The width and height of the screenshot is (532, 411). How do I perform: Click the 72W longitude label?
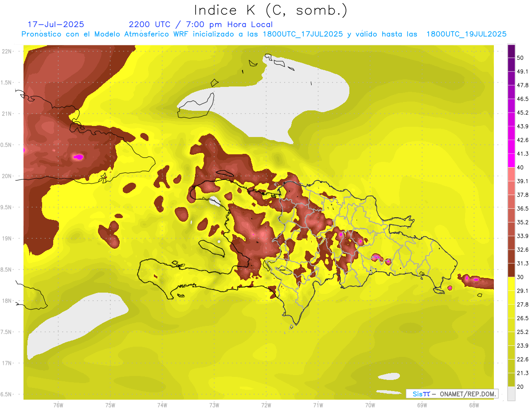(x=266, y=405)
